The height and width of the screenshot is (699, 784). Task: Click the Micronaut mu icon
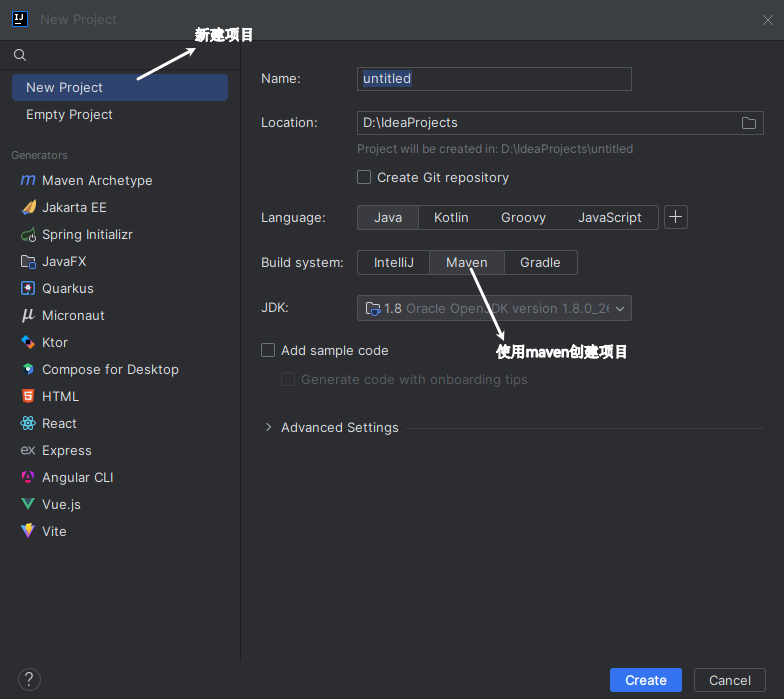(x=28, y=315)
